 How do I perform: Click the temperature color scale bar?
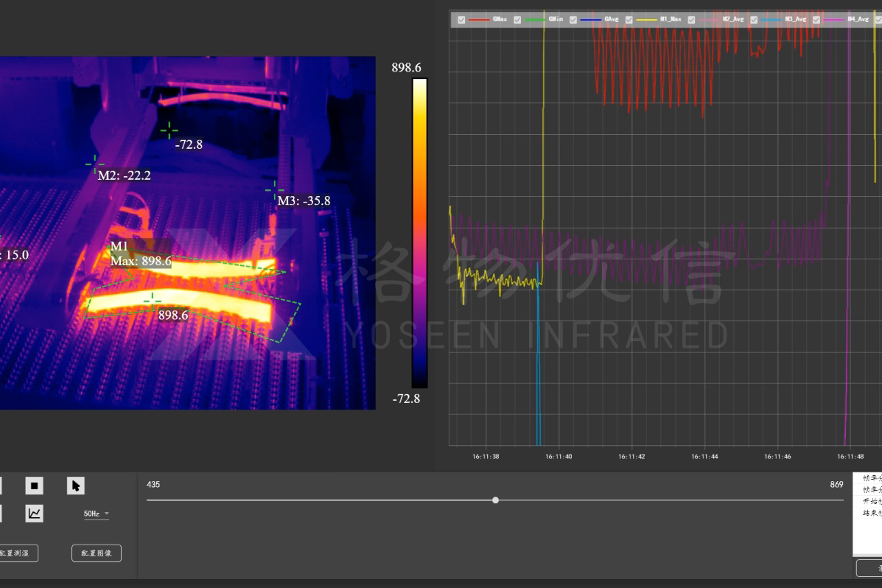click(x=419, y=233)
